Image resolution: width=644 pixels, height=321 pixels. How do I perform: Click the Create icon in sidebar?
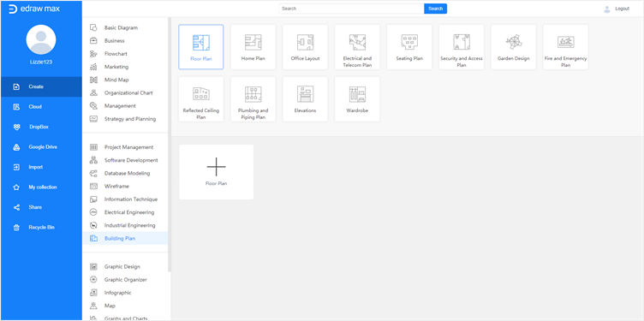[16, 86]
